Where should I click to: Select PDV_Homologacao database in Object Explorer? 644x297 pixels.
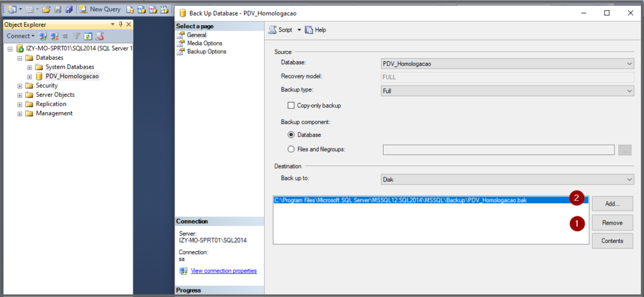coord(72,76)
